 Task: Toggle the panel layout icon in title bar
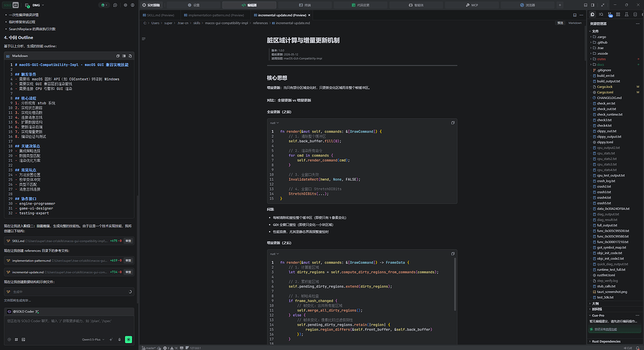(586, 6)
